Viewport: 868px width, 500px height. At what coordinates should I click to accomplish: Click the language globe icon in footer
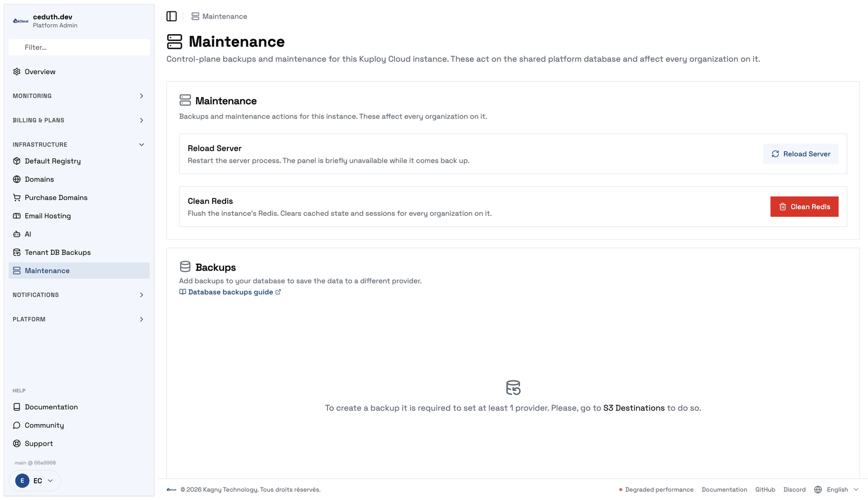[818, 490]
